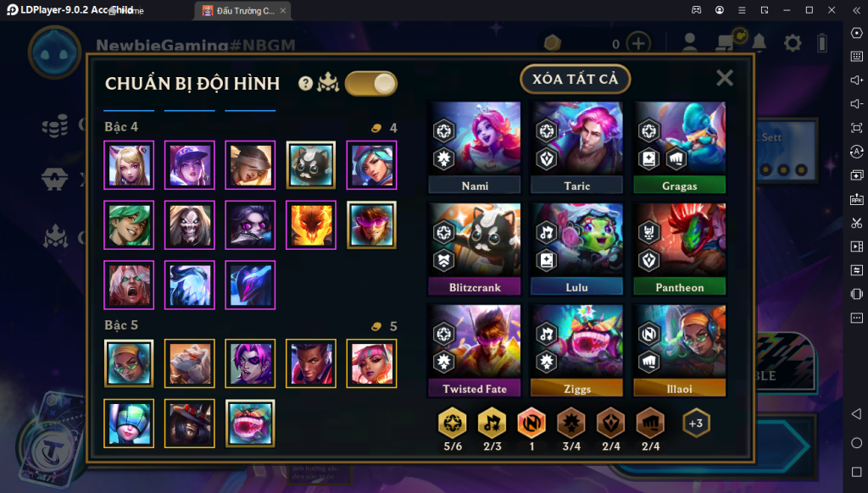This screenshot has height=493, width=868.
Task: Pick the Illaoi portrait in Bậc 5
Action: pos(129,363)
